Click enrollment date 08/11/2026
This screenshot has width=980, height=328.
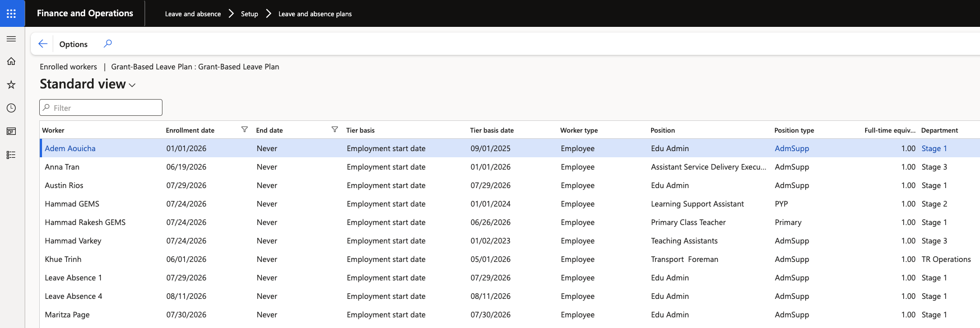click(x=186, y=296)
